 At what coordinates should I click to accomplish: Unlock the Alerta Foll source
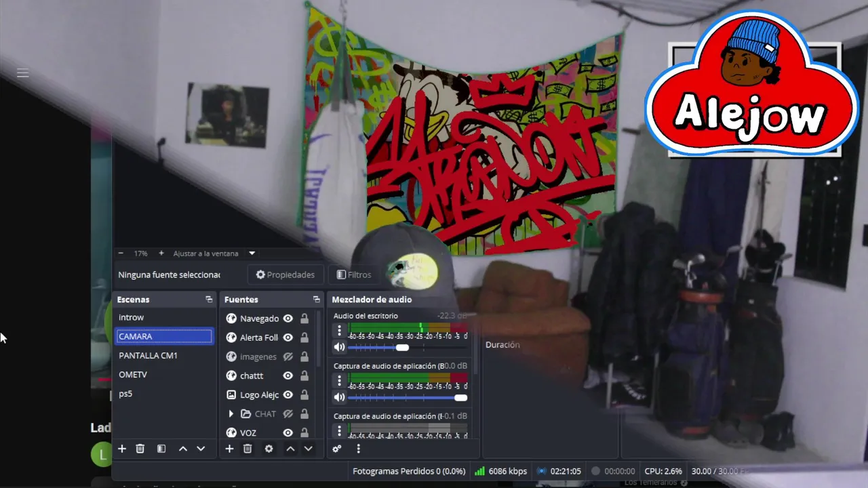coord(304,338)
